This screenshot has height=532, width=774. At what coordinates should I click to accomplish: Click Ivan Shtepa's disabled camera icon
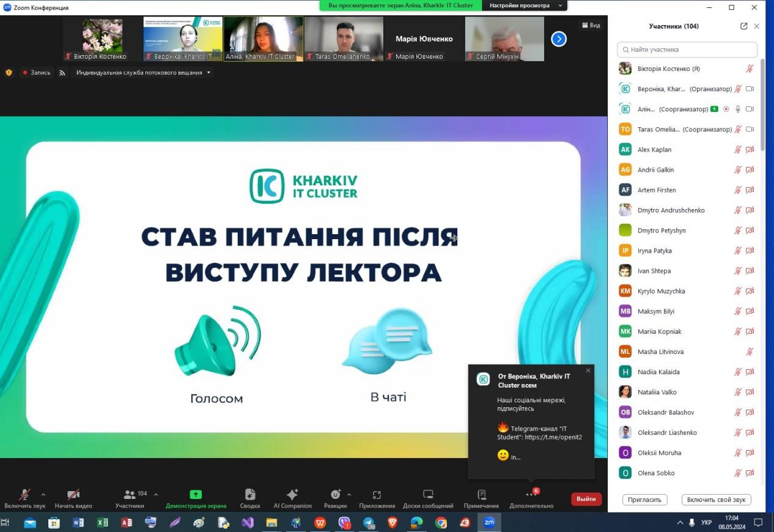pyautogui.click(x=750, y=271)
